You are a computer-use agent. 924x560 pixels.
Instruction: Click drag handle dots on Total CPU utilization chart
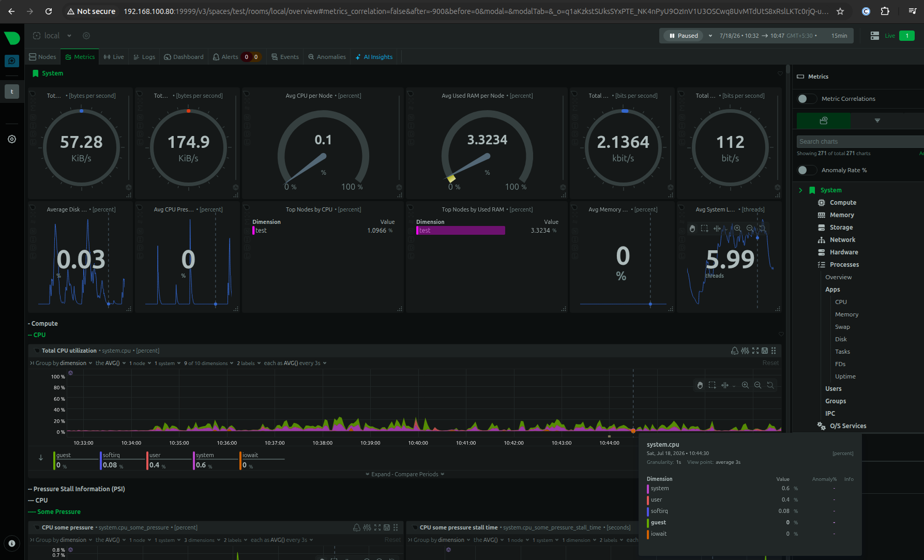point(774,351)
